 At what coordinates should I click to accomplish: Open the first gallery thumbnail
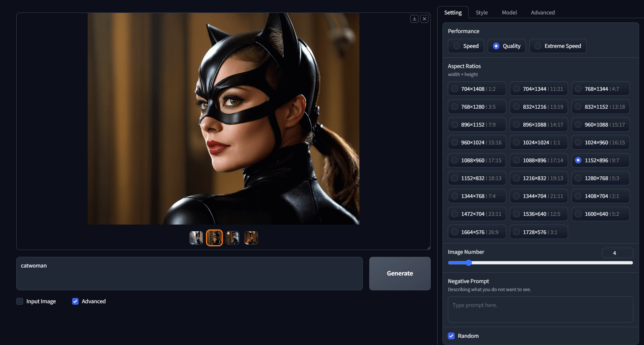tap(196, 238)
